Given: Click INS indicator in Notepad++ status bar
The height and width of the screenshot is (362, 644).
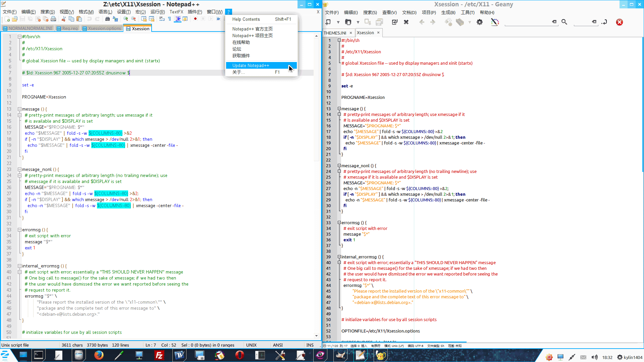Looking at the screenshot, I should tap(310, 345).
